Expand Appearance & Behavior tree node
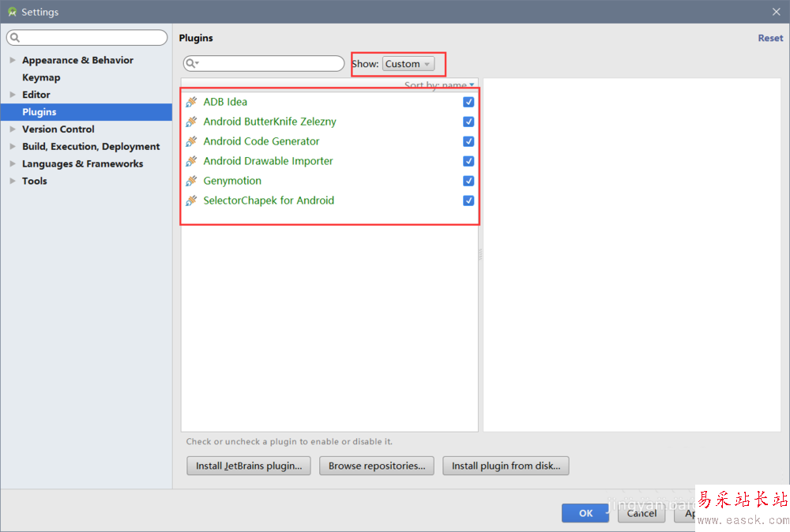Screen dimensions: 790x532 click(13, 60)
